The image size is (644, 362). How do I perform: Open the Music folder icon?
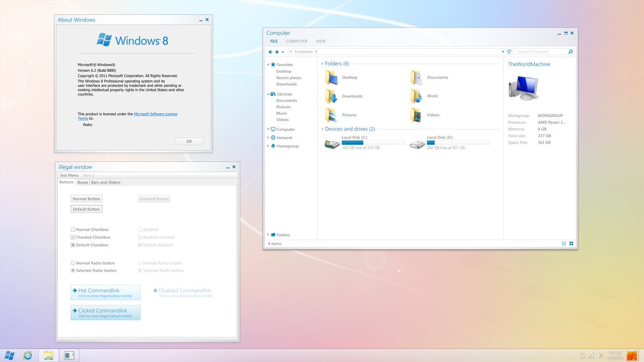coord(417,97)
